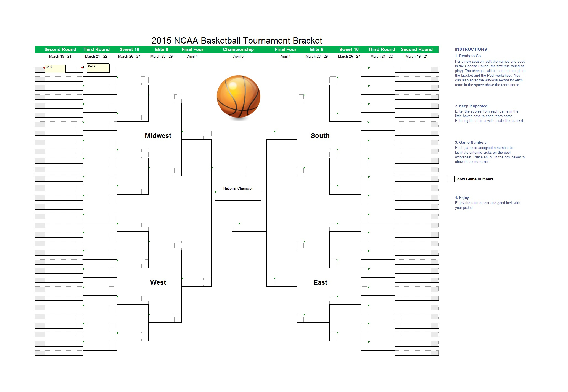Enable Show Game Numbers checkbox
The image size is (568, 392).
point(450,178)
